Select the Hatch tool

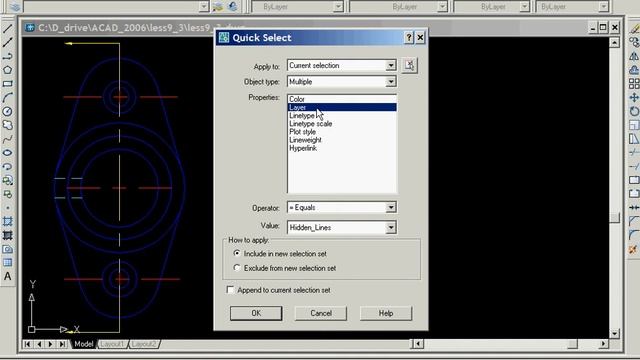7,222
